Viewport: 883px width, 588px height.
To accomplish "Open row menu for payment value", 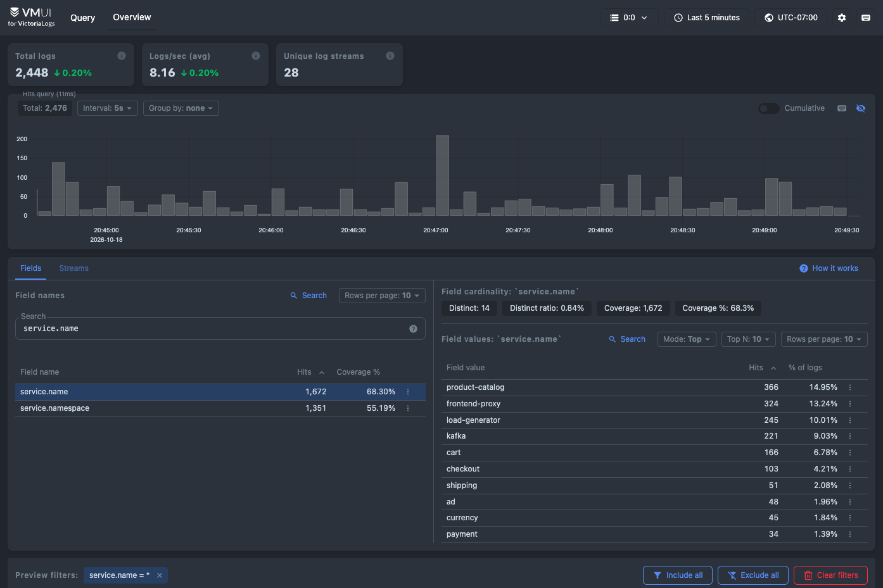I will 850,534.
